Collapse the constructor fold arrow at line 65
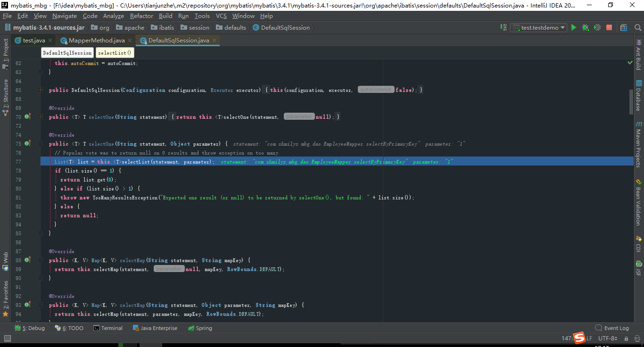The width and height of the screenshot is (644, 347). (x=40, y=89)
